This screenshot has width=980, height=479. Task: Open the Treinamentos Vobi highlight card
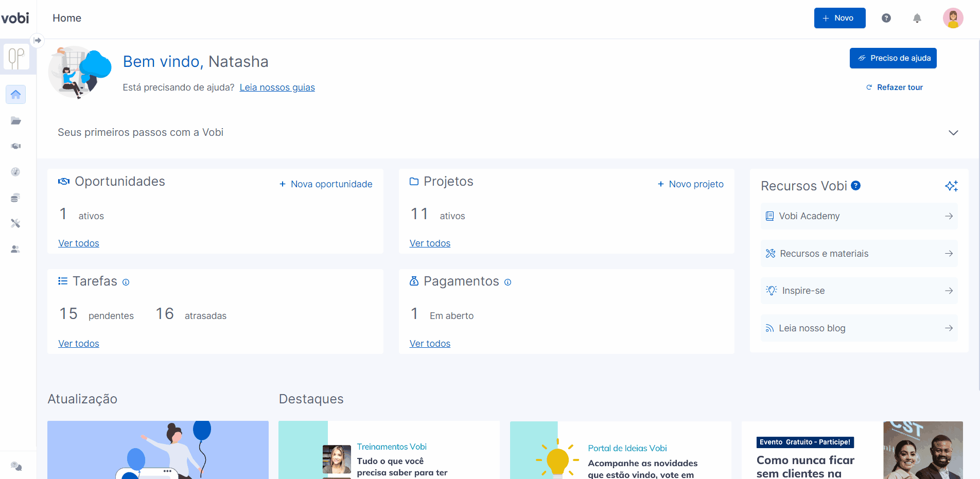(x=389, y=450)
